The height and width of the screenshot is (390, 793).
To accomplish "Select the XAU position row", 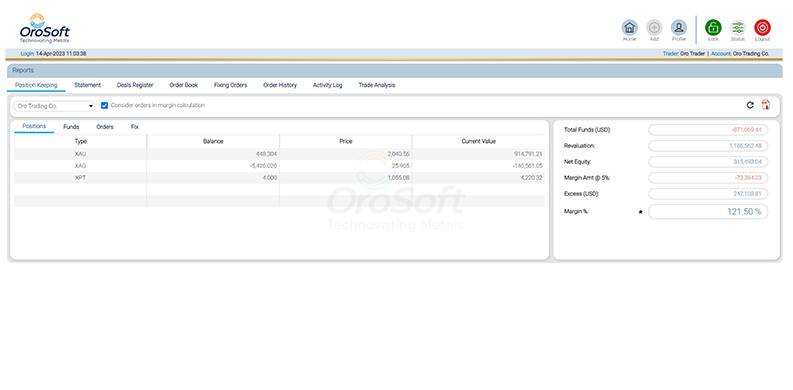I will [279, 154].
